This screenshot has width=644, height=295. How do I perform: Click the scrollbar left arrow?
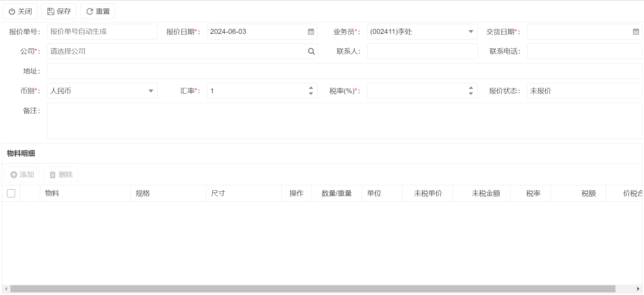click(6, 289)
